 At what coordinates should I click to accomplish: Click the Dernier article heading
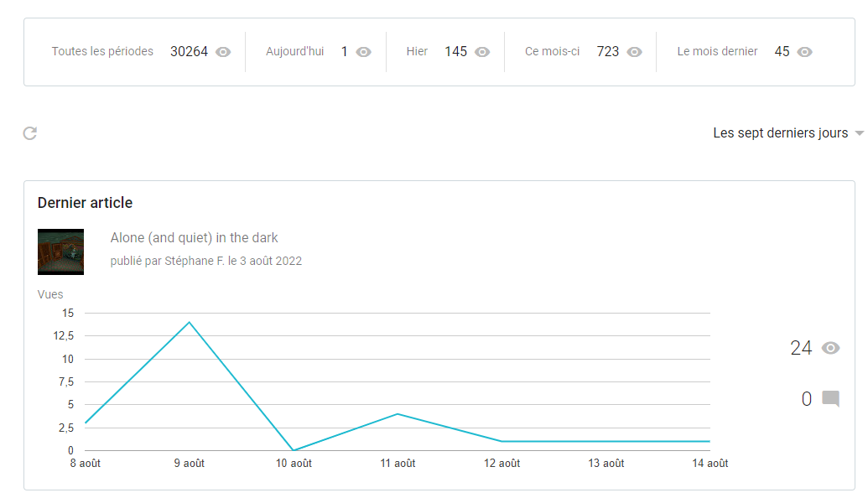(x=86, y=203)
